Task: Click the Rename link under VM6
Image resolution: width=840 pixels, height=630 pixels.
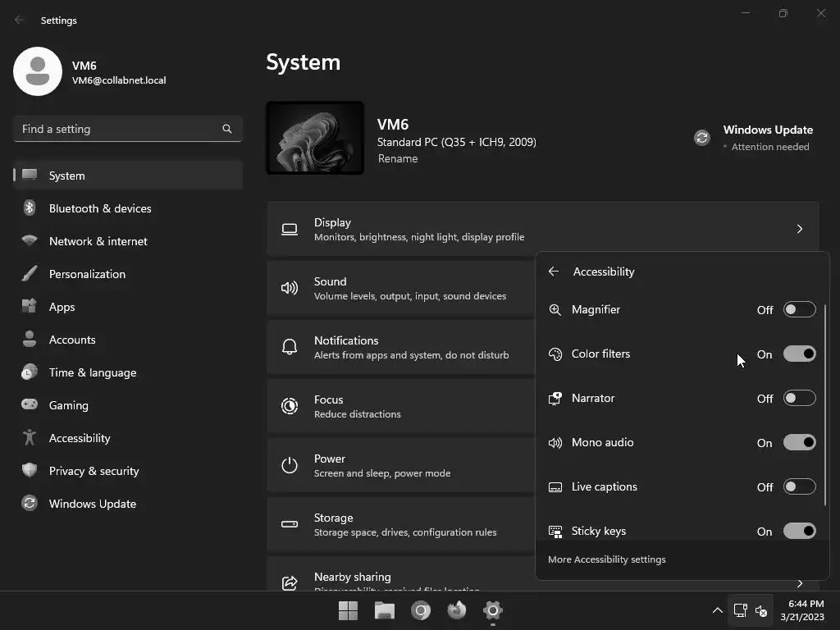Action: (x=398, y=158)
